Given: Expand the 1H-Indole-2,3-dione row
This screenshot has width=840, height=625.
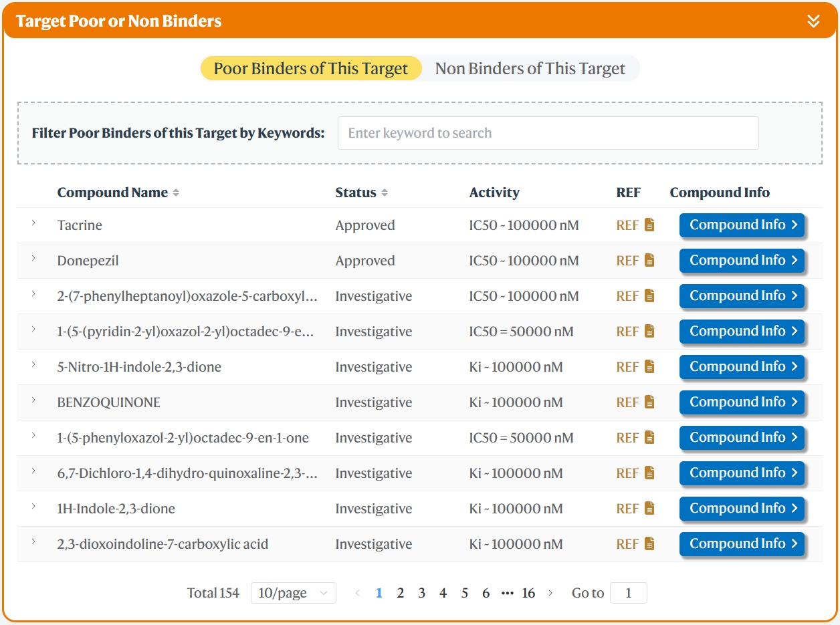Looking at the screenshot, I should point(33,506).
